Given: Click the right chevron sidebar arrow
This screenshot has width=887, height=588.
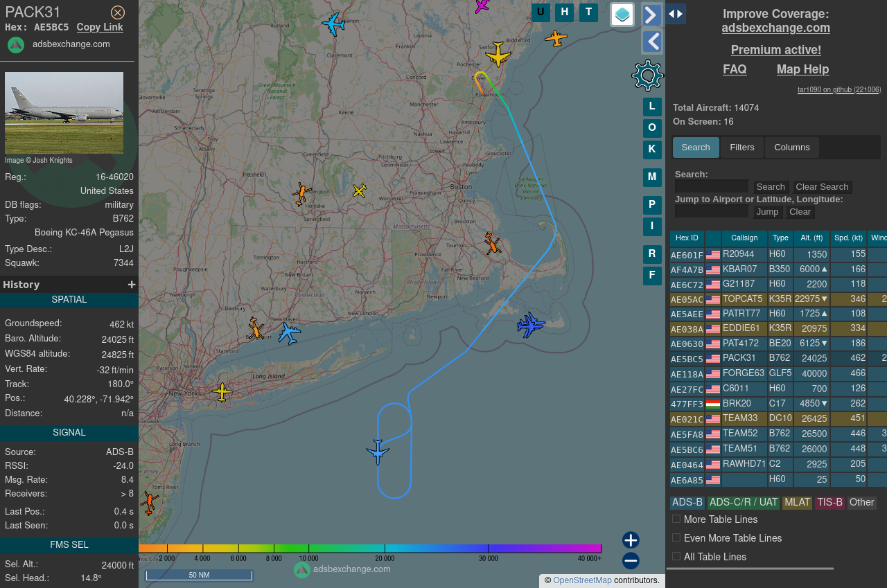Looking at the screenshot, I should [x=652, y=15].
